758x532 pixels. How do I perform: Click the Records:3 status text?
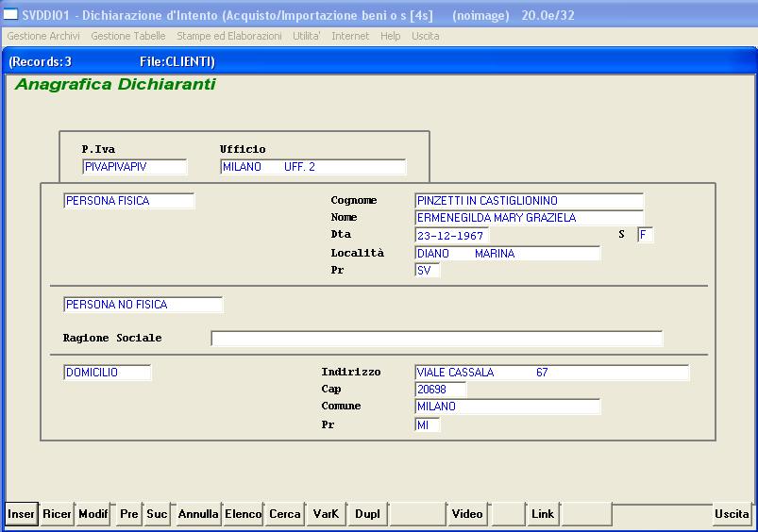[x=41, y=62]
